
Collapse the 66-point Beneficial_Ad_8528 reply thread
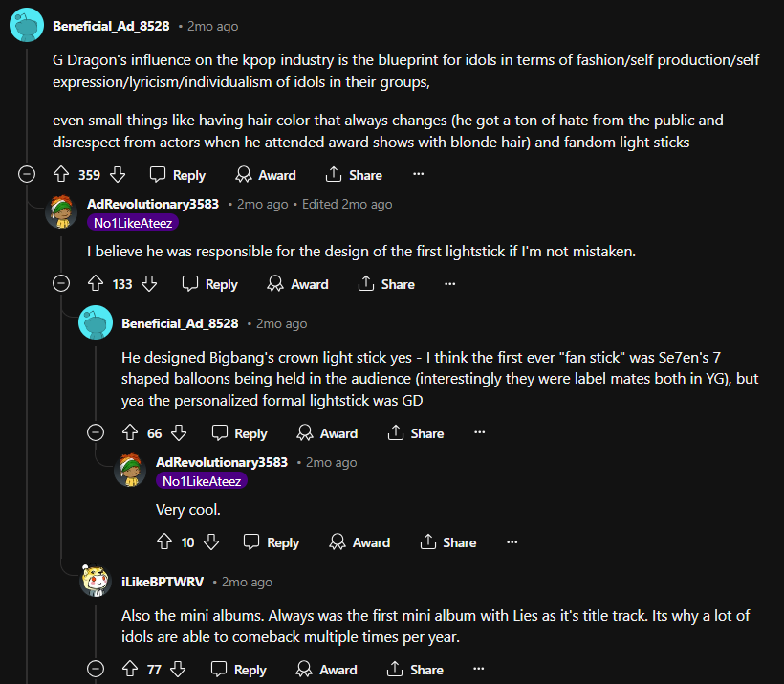[x=95, y=433]
